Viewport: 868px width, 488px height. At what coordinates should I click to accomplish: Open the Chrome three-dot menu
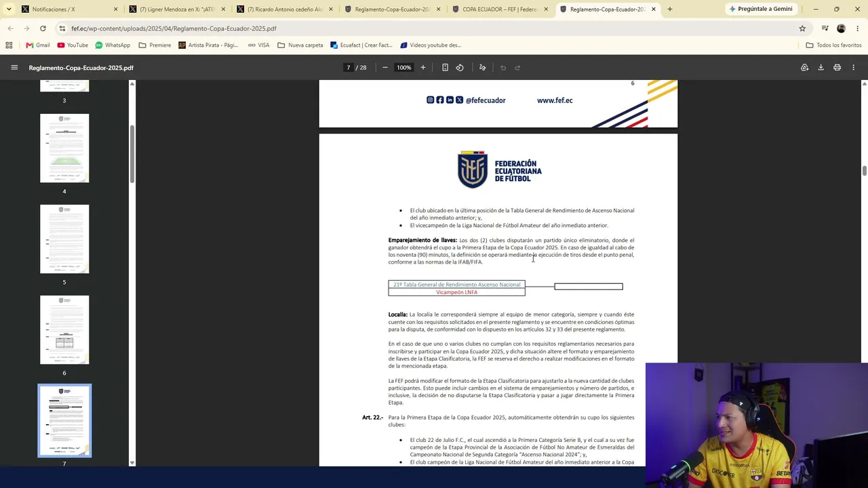tap(858, 28)
